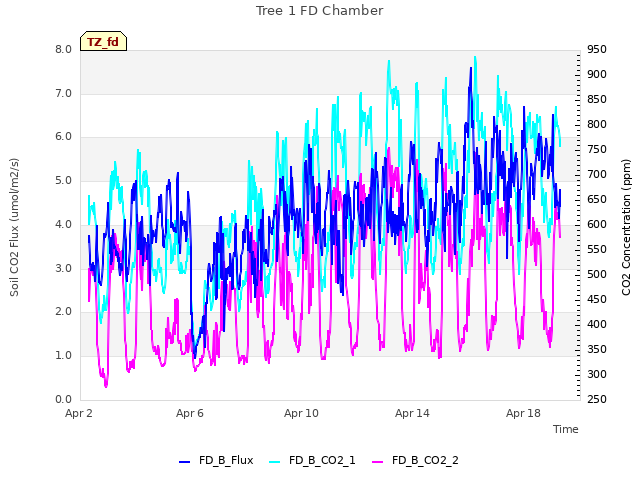Click the TZ_fd annotation label
640x480 pixels.
tap(103, 41)
